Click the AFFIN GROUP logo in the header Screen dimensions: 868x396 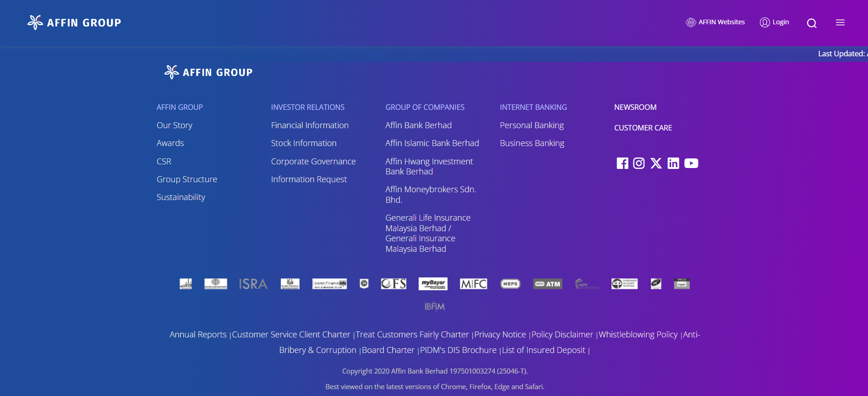74,22
